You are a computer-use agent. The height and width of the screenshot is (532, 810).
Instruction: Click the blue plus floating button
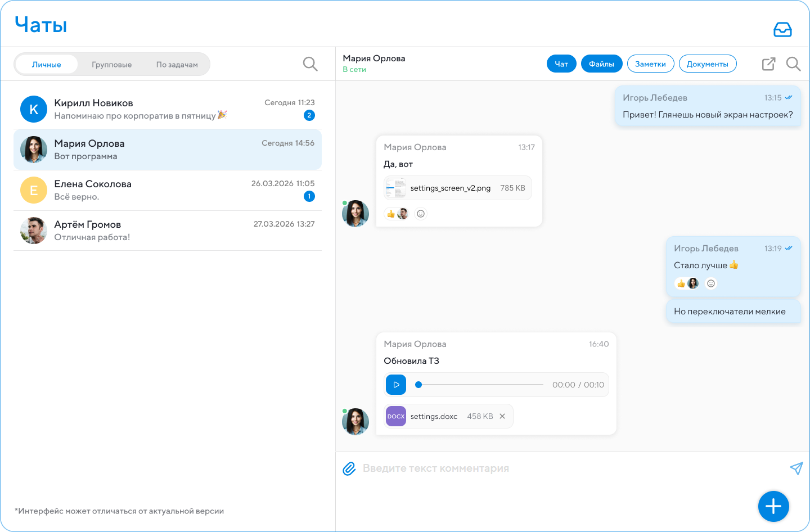773,506
